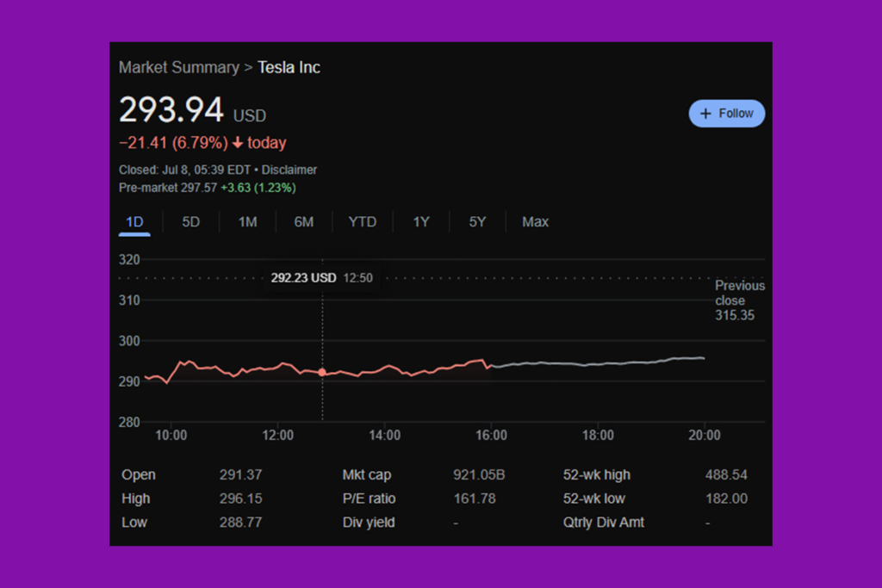The image size is (882, 588).
Task: Select the 1D time range tab
Action: [x=134, y=222]
